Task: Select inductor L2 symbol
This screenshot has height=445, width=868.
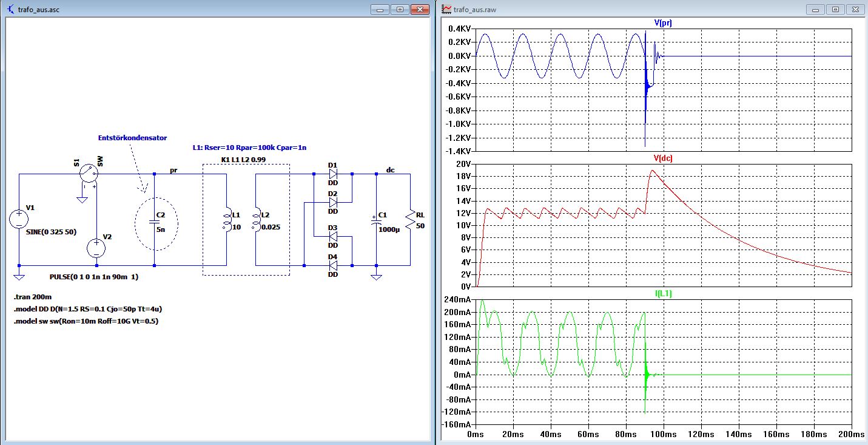Action: (256, 220)
